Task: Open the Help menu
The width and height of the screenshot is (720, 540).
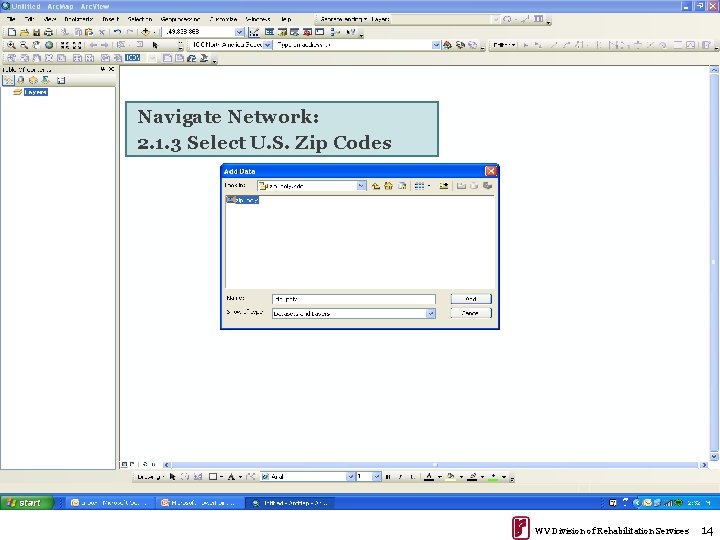Action: [x=286, y=19]
